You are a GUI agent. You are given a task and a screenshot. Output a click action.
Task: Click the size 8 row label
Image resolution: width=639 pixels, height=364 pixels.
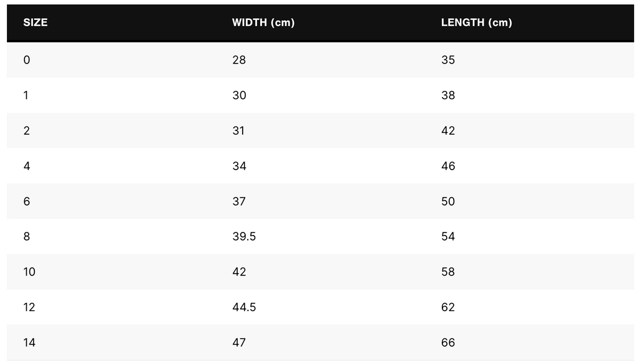tap(27, 237)
